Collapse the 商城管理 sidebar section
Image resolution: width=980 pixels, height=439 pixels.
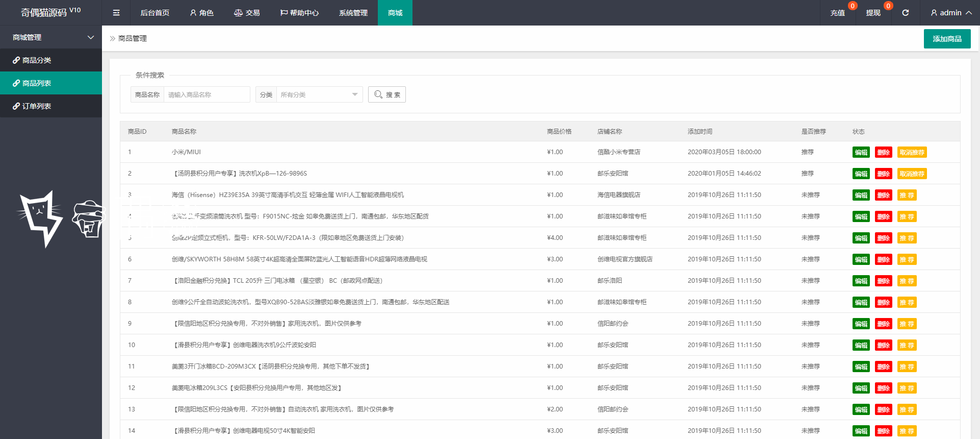(x=51, y=37)
